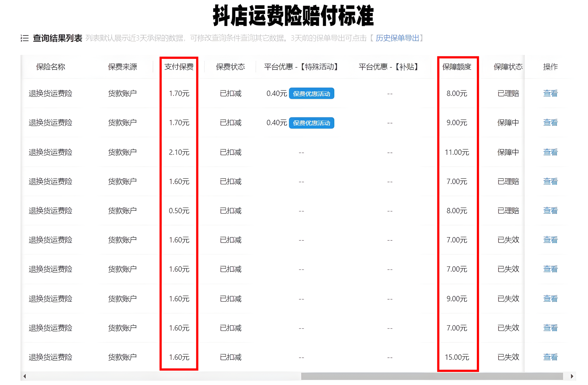The image size is (588, 385).
Task: Click 货款账户 in the 0.50元 row
Action: click(123, 211)
